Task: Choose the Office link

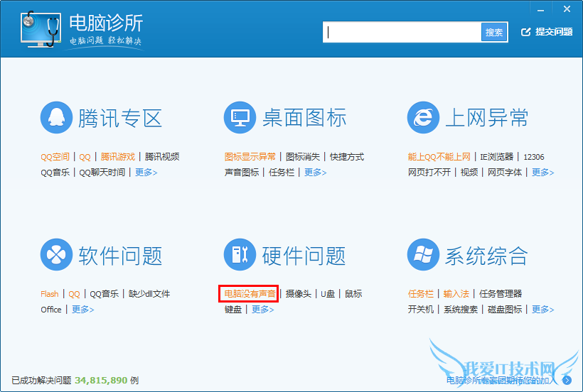Action: (51, 310)
